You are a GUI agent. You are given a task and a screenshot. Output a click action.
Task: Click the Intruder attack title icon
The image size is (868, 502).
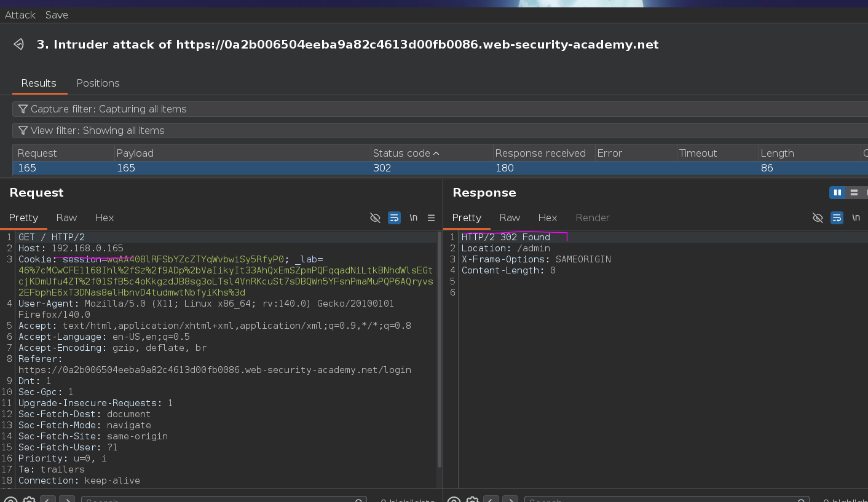click(x=19, y=44)
